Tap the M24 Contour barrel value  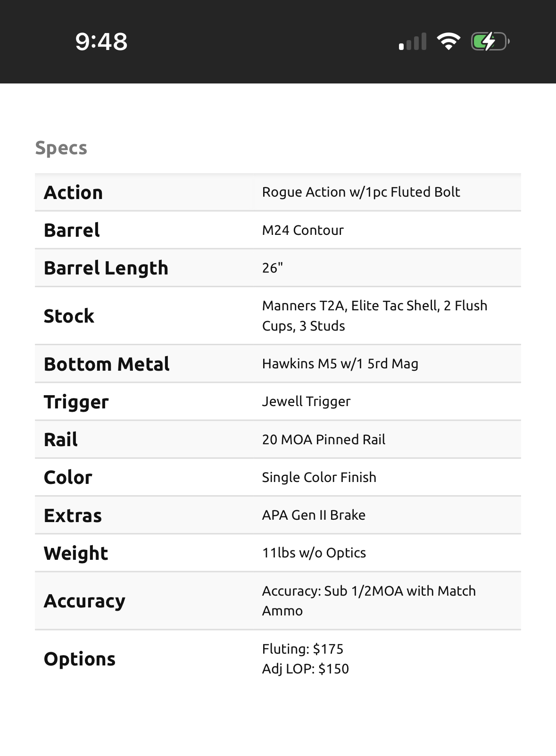point(303,230)
